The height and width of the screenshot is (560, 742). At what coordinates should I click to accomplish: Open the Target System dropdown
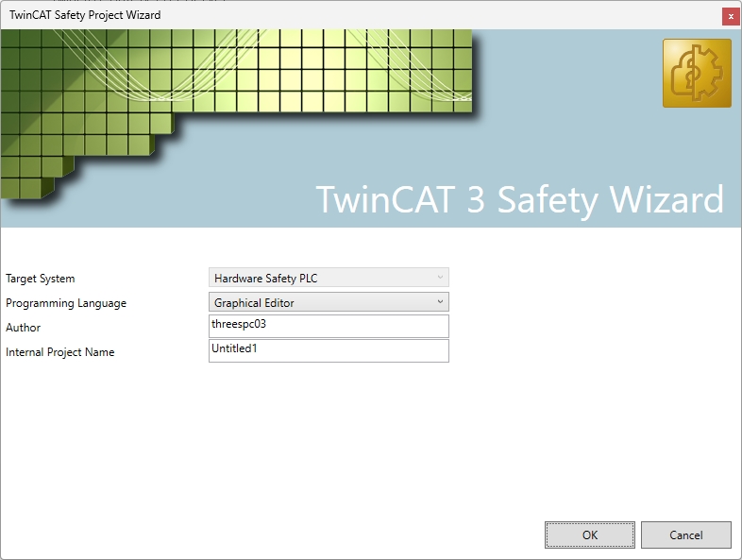click(329, 278)
